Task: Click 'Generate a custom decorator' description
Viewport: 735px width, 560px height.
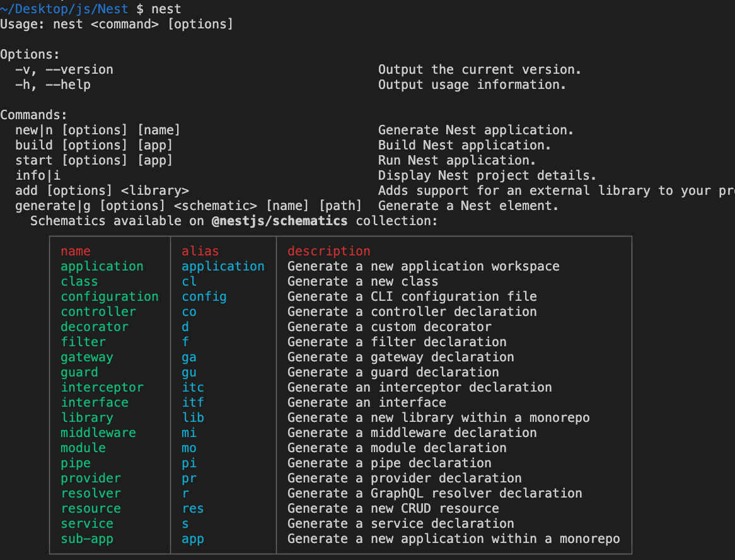Action: (x=389, y=327)
